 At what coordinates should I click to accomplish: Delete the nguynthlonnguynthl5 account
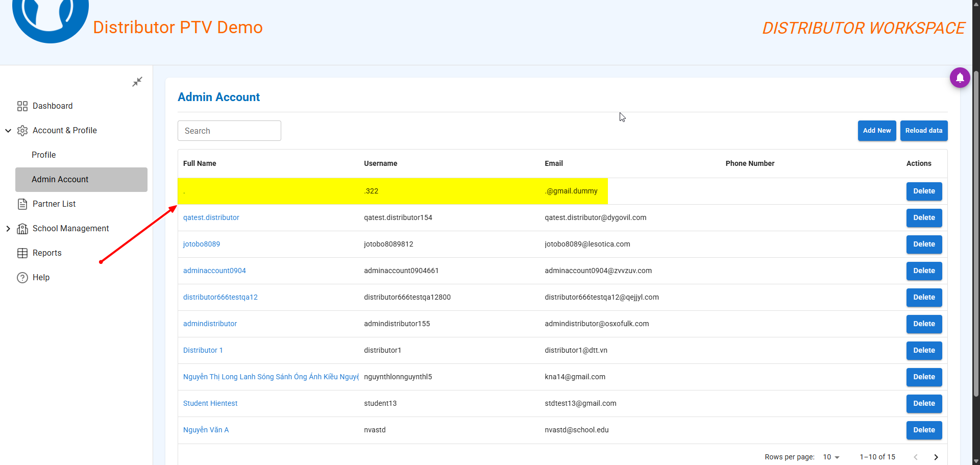click(924, 377)
